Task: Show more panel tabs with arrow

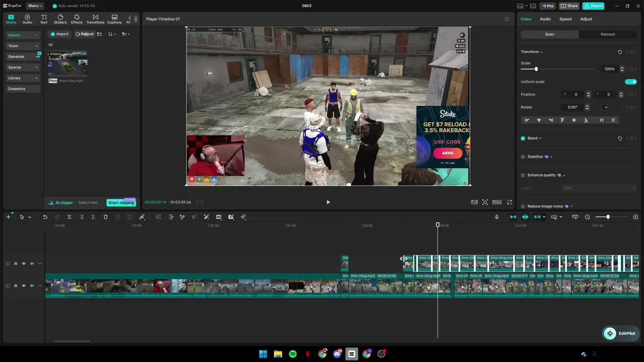Action: point(135,19)
